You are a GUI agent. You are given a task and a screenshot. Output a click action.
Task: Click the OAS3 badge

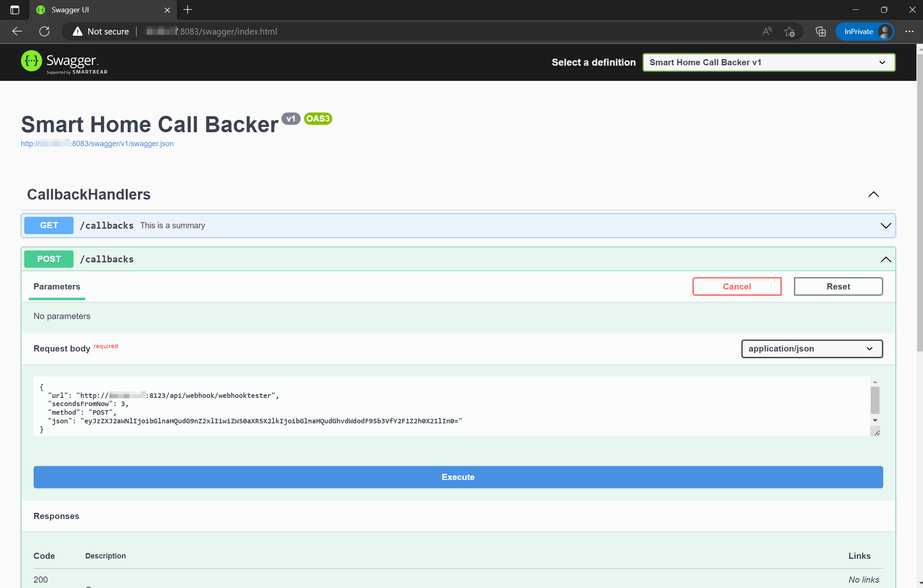(318, 119)
